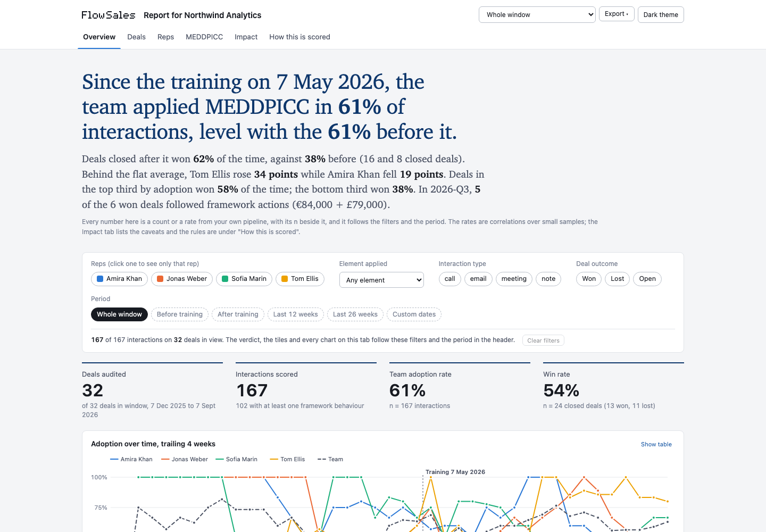Filter deals by Won outcome
Image resolution: width=766 pixels, height=532 pixels.
(x=589, y=279)
